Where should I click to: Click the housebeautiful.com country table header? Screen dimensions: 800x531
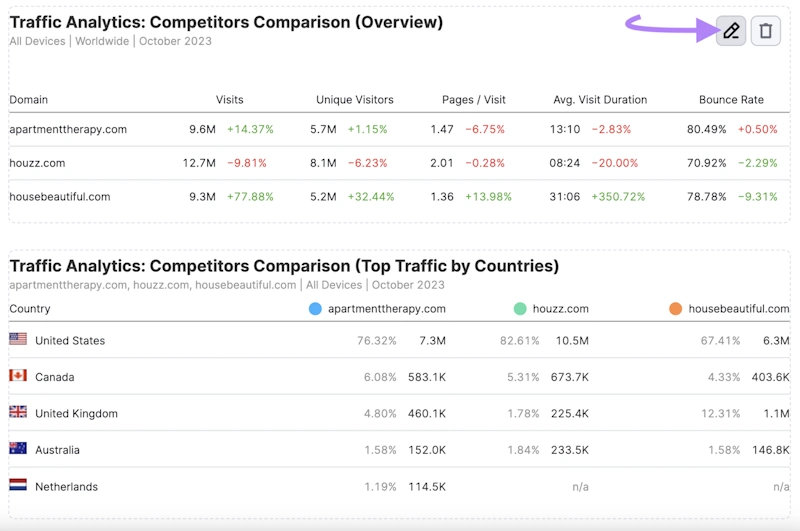[x=739, y=309]
